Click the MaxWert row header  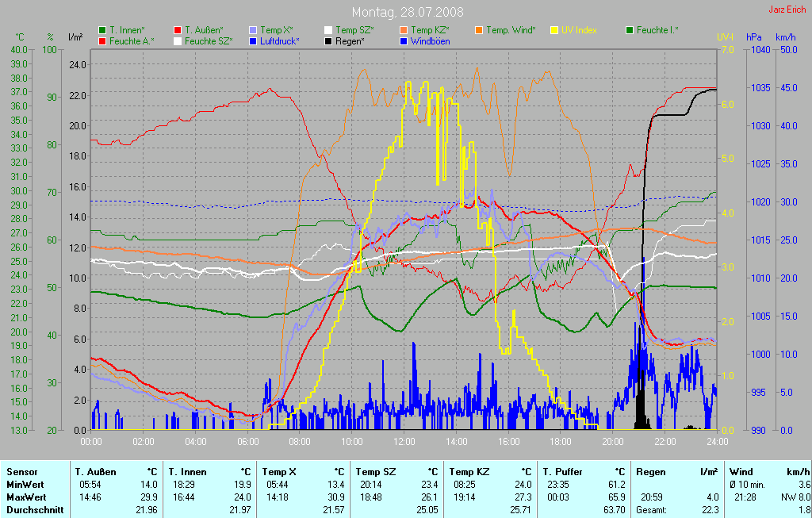[26, 497]
